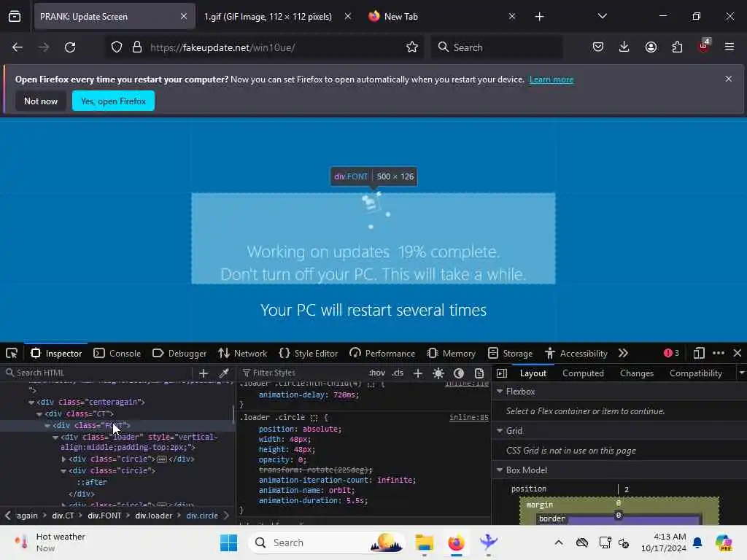The image size is (747, 560).
Task: Toggle the three-pane inspector sidebar
Action: tap(502, 373)
